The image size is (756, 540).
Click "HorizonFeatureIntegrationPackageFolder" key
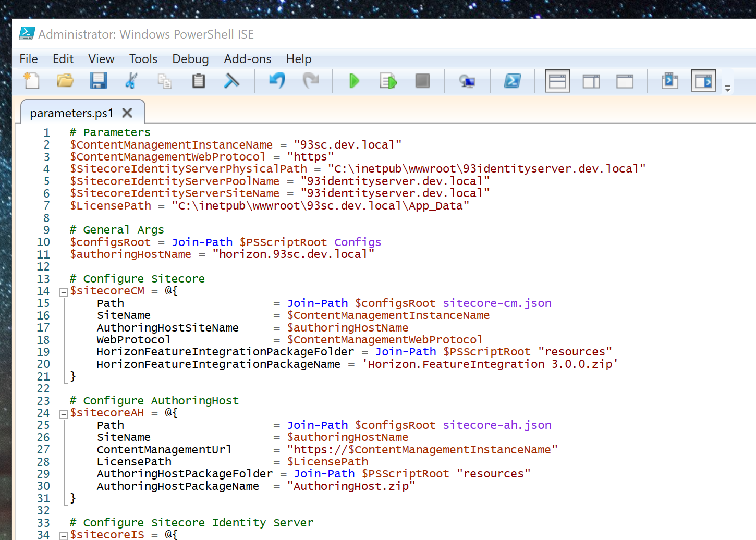[x=225, y=352]
